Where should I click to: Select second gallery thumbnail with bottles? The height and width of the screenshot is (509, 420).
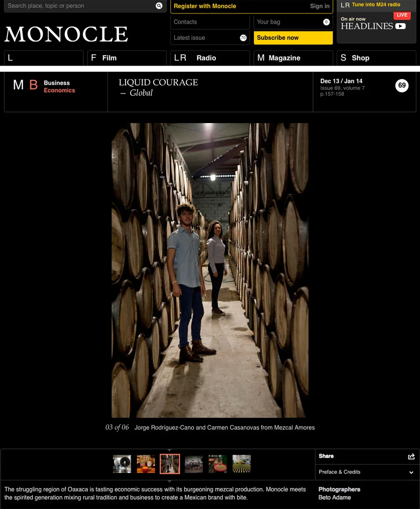pyautogui.click(x=146, y=464)
